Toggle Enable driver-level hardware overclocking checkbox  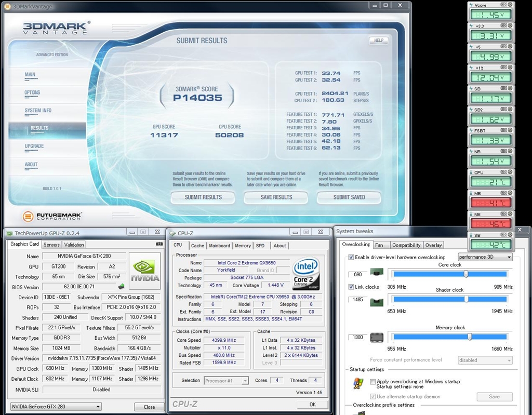(351, 257)
